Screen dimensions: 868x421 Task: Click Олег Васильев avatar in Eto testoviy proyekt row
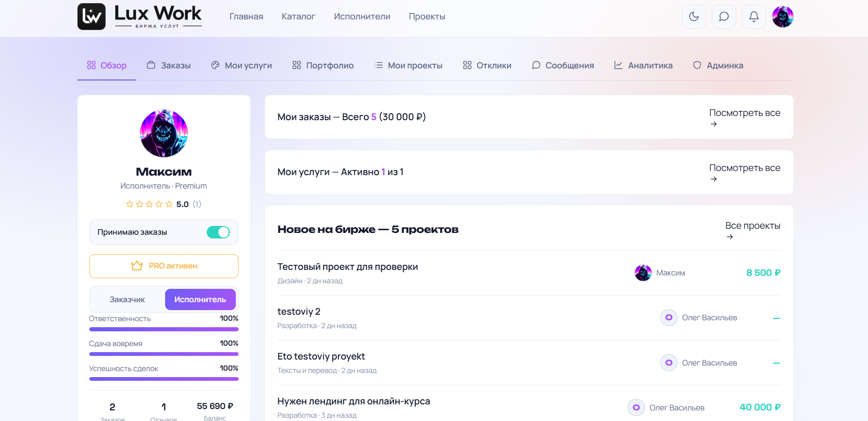[669, 363]
